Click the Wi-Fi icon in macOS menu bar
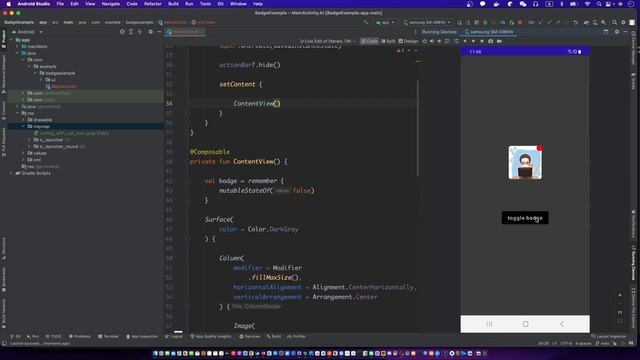640x360 pixels. (x=587, y=4)
